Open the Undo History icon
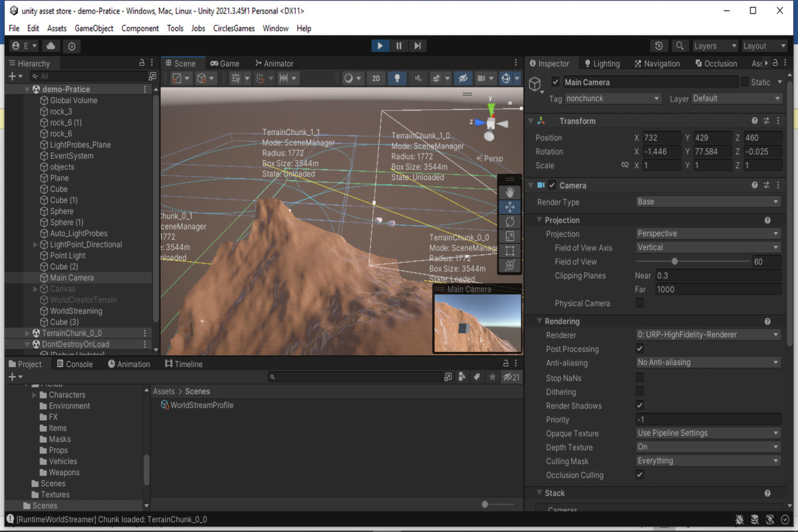 tap(658, 46)
